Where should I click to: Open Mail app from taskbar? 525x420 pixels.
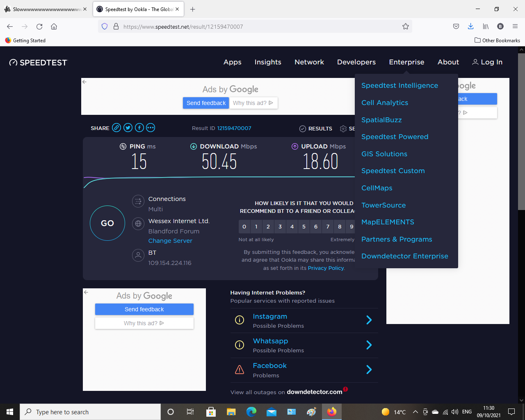pos(272,412)
